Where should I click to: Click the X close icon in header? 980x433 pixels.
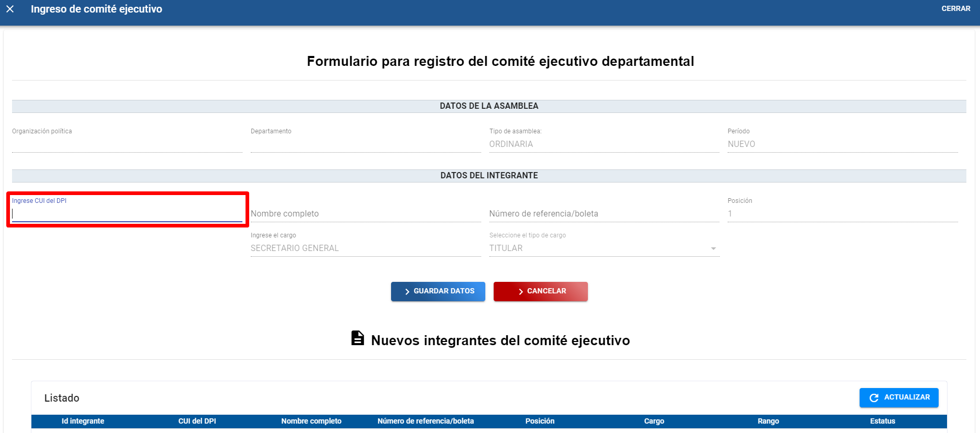click(10, 9)
